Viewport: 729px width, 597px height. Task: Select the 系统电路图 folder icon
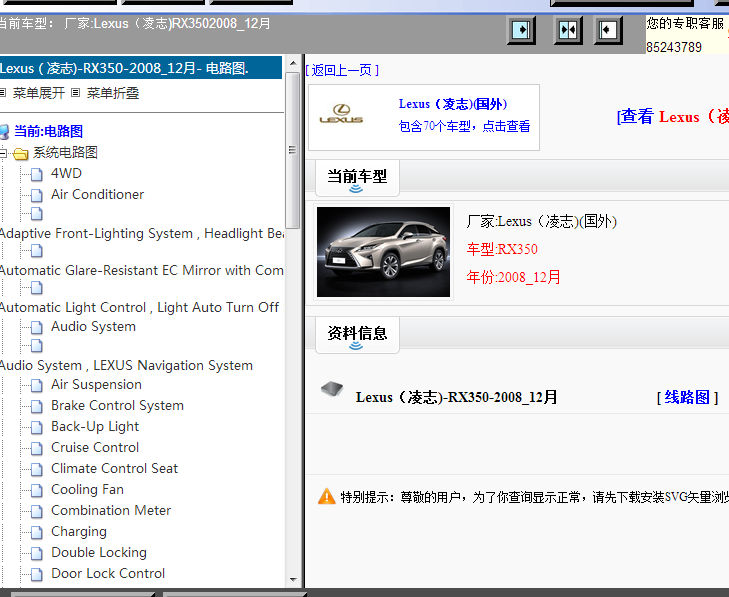coord(20,153)
